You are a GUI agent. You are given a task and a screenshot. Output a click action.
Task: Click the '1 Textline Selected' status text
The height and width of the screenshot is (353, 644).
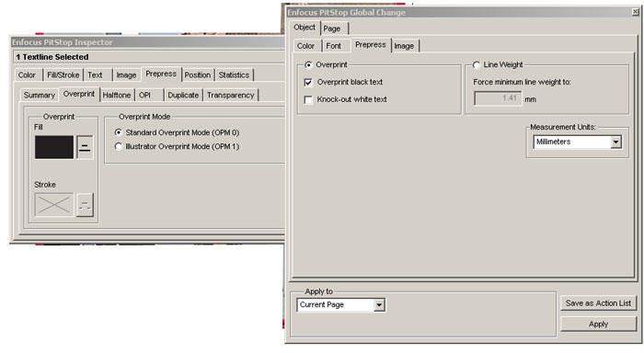click(x=52, y=57)
